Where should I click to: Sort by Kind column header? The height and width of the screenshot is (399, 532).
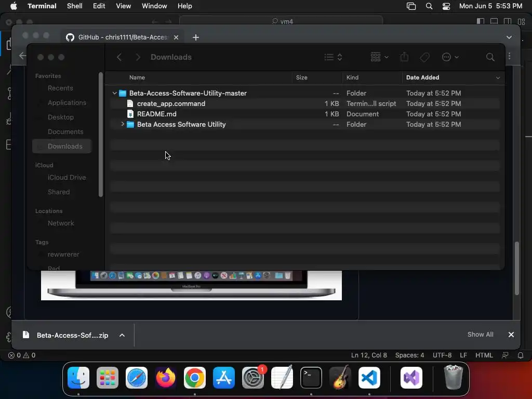[x=352, y=77]
